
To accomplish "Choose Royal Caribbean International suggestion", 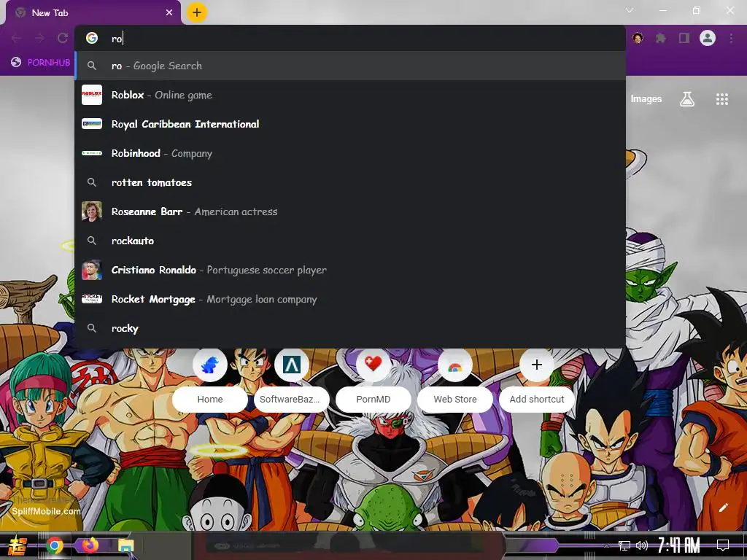I will [x=350, y=124].
